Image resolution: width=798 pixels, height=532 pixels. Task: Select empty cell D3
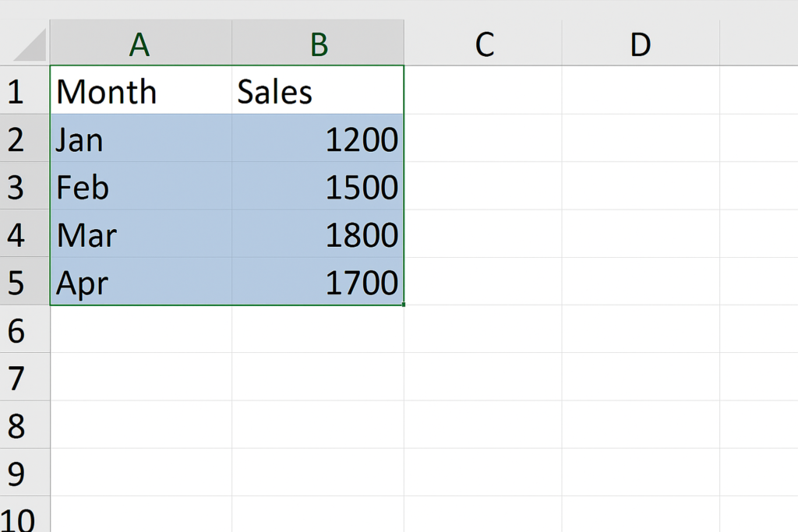tap(641, 185)
